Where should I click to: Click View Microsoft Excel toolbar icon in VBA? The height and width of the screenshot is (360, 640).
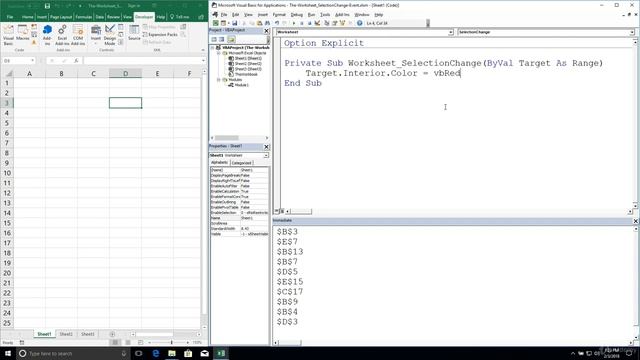[216, 23]
